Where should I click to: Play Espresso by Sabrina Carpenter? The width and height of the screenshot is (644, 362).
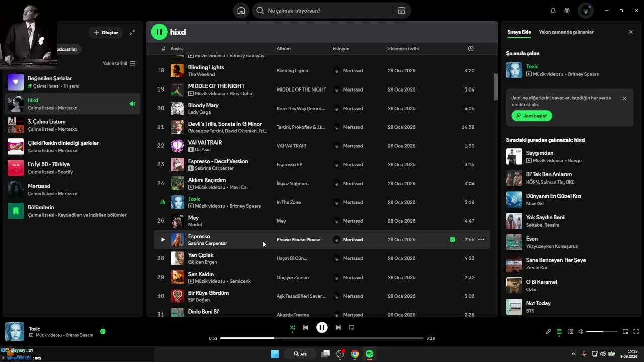coord(163,240)
